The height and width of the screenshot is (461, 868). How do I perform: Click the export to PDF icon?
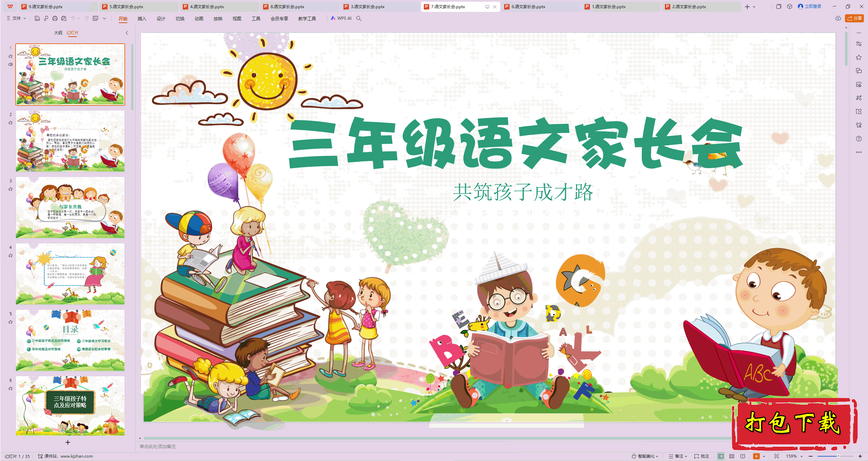[x=46, y=18]
